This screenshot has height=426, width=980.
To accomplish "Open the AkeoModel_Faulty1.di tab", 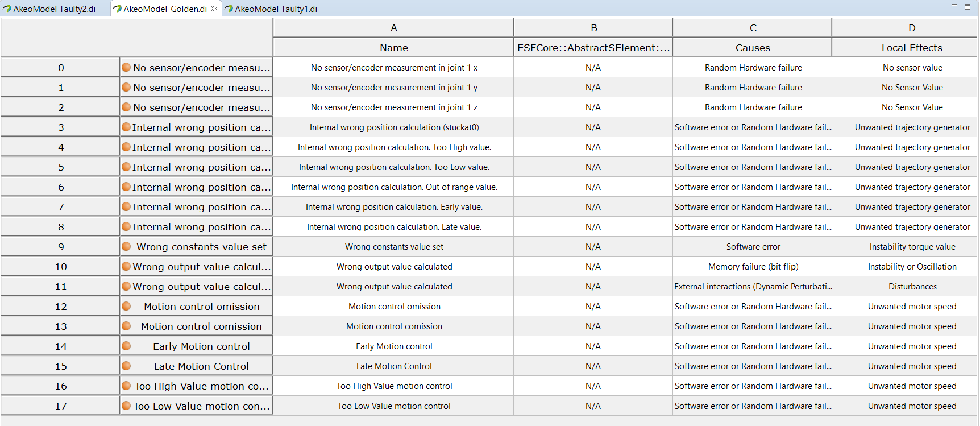I will 276,9.
